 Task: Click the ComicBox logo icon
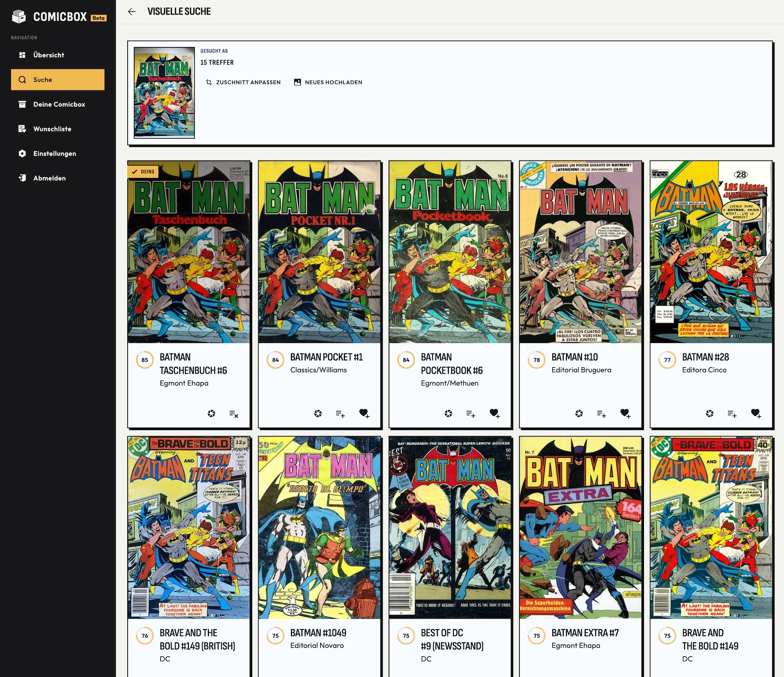click(x=19, y=17)
